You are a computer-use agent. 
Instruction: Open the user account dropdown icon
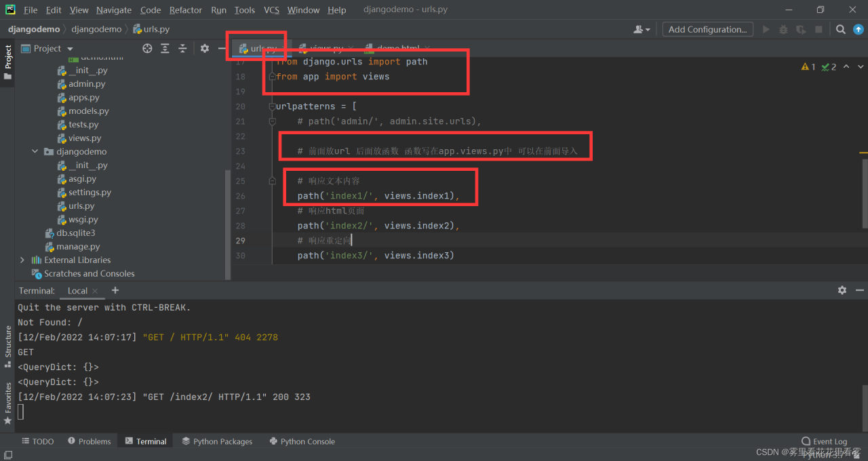(642, 29)
